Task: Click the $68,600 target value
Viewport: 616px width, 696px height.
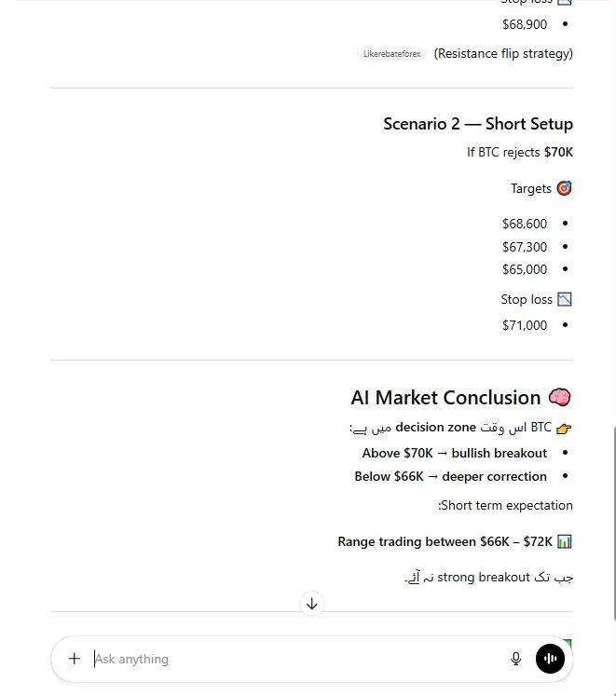Action: point(525,224)
